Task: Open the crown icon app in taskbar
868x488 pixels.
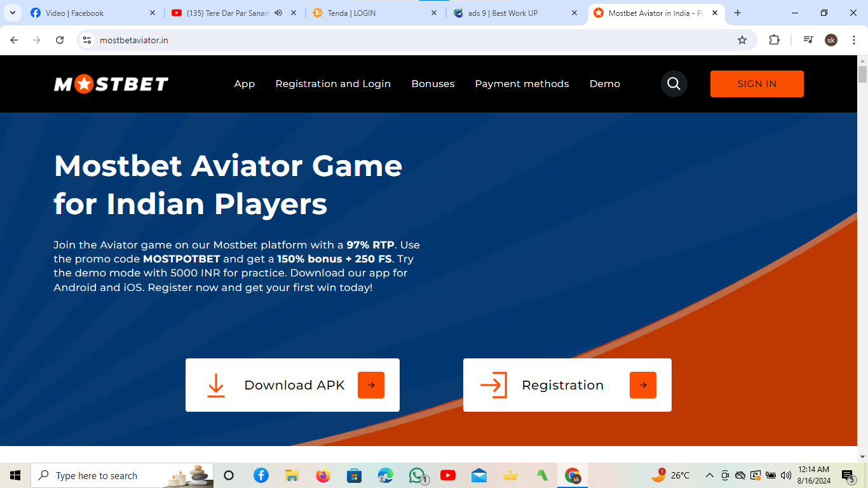Action: click(x=510, y=475)
